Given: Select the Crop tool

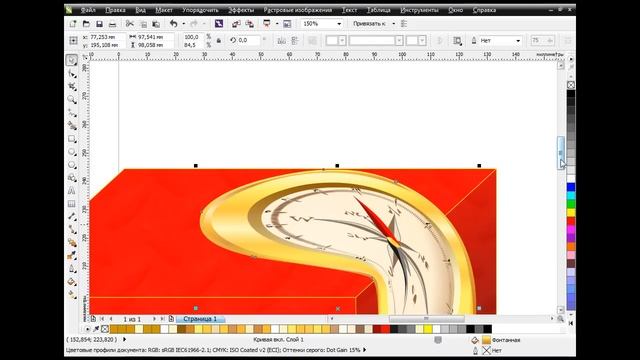Looking at the screenshot, I should point(72,87).
